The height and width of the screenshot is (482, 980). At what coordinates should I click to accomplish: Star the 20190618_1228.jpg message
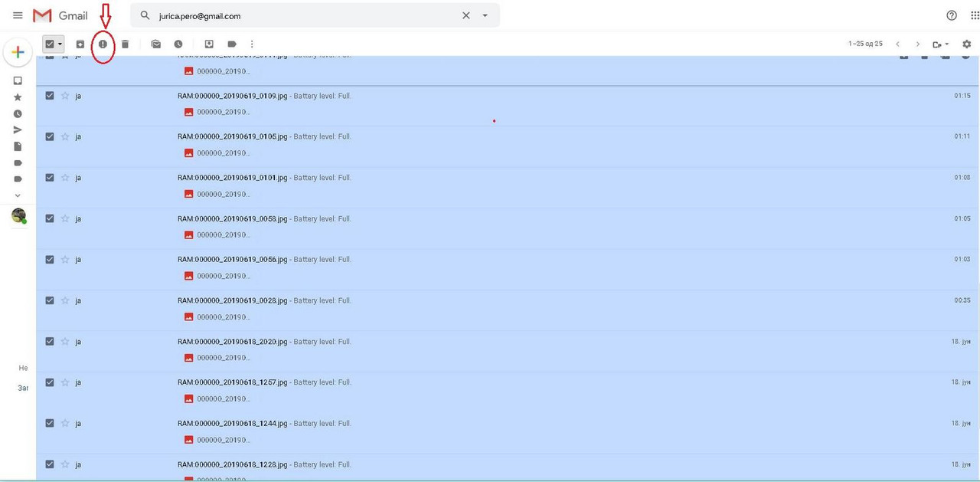(65, 464)
